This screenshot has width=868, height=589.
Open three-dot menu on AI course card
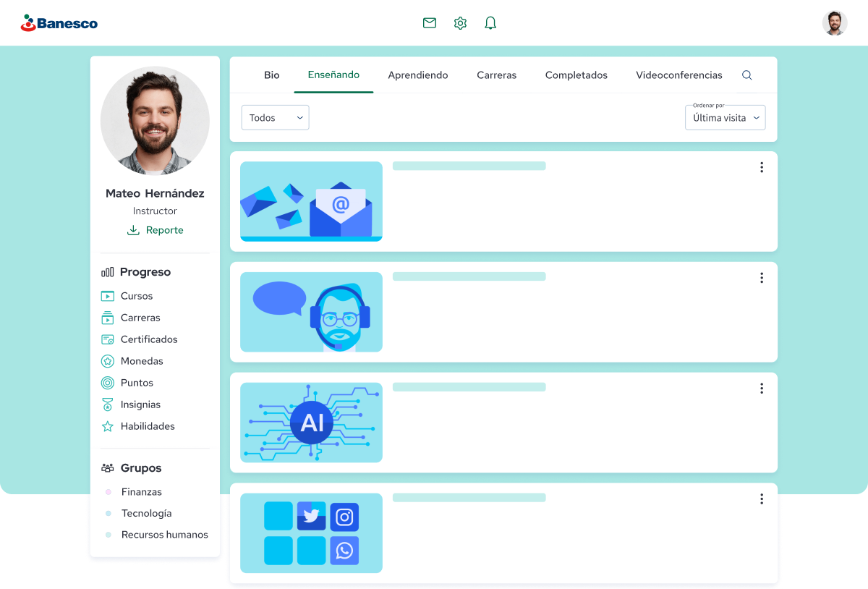[x=762, y=389]
